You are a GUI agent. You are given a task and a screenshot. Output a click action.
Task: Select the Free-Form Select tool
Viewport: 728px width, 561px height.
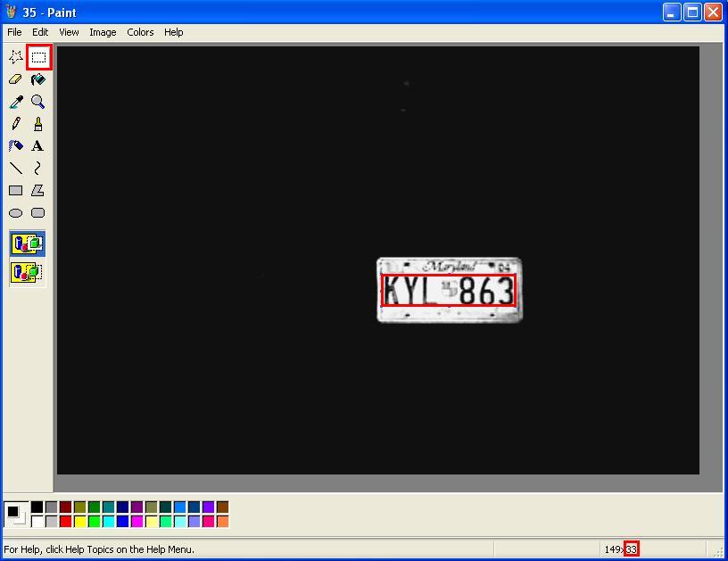tap(16, 57)
